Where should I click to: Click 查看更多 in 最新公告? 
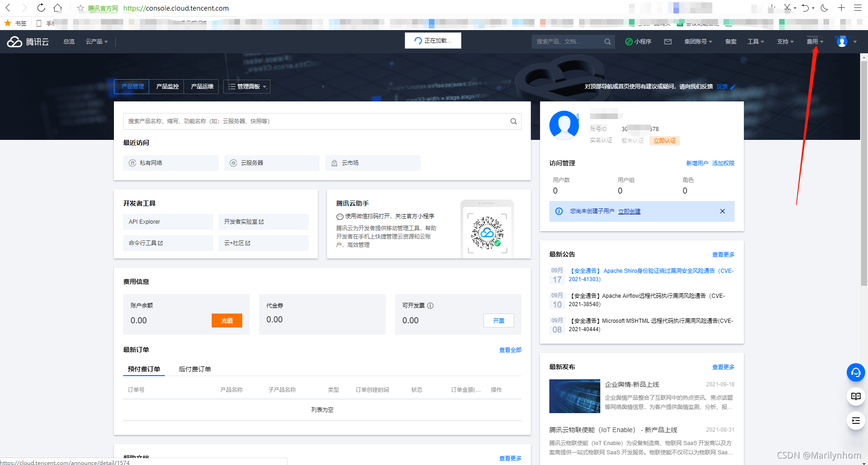pyautogui.click(x=723, y=255)
